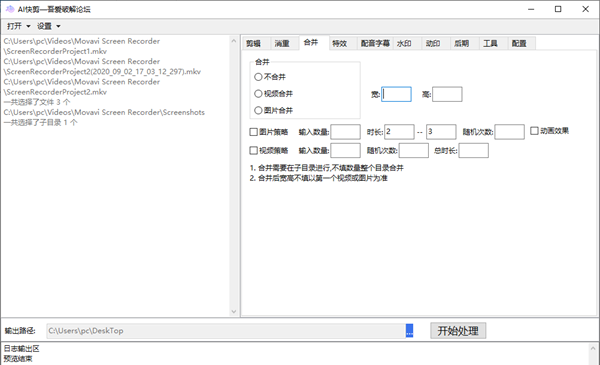Image resolution: width=600 pixels, height=365 pixels.
Task: Click 随机次数 field in 图片策略 row
Action: pos(509,132)
